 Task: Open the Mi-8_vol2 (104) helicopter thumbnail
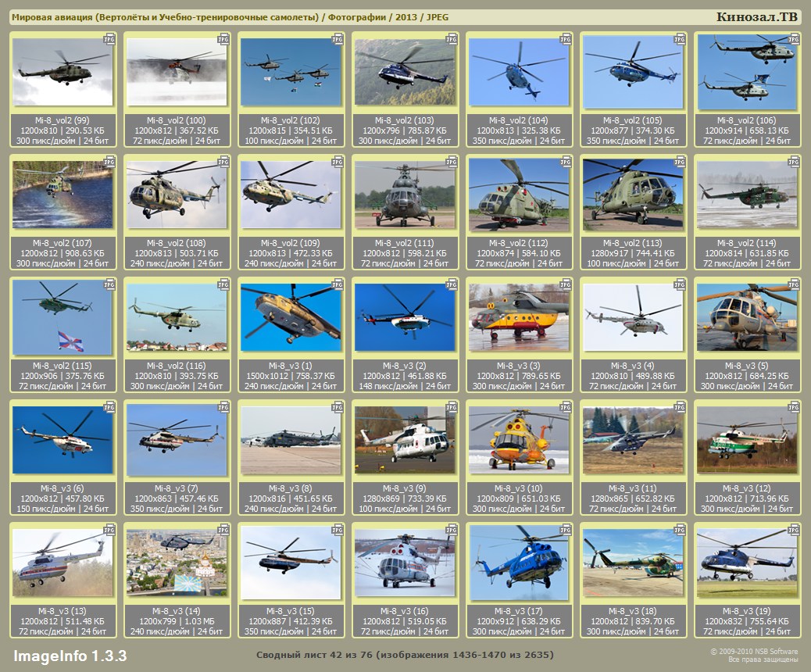pyautogui.click(x=519, y=73)
